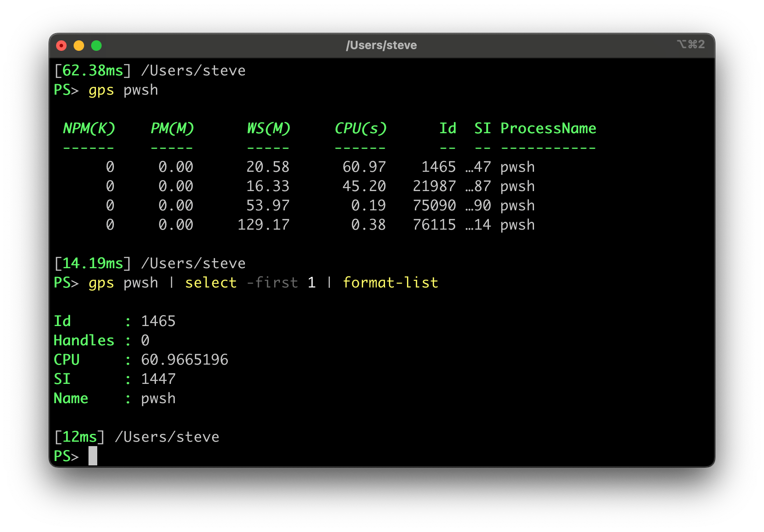This screenshot has height=532, width=764.
Task: Click the SI column header
Action: pyautogui.click(x=482, y=128)
